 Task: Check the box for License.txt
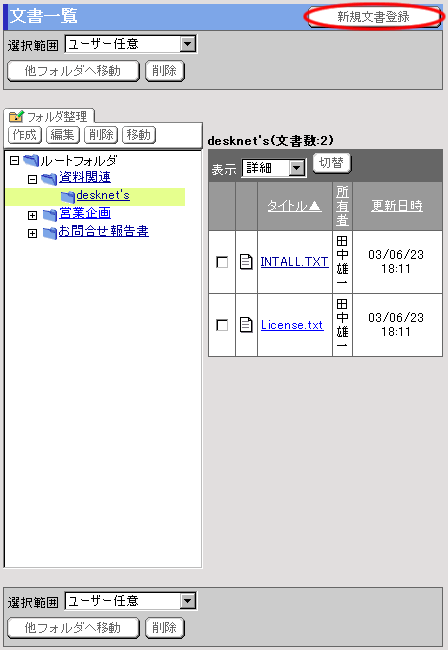pyautogui.click(x=222, y=325)
